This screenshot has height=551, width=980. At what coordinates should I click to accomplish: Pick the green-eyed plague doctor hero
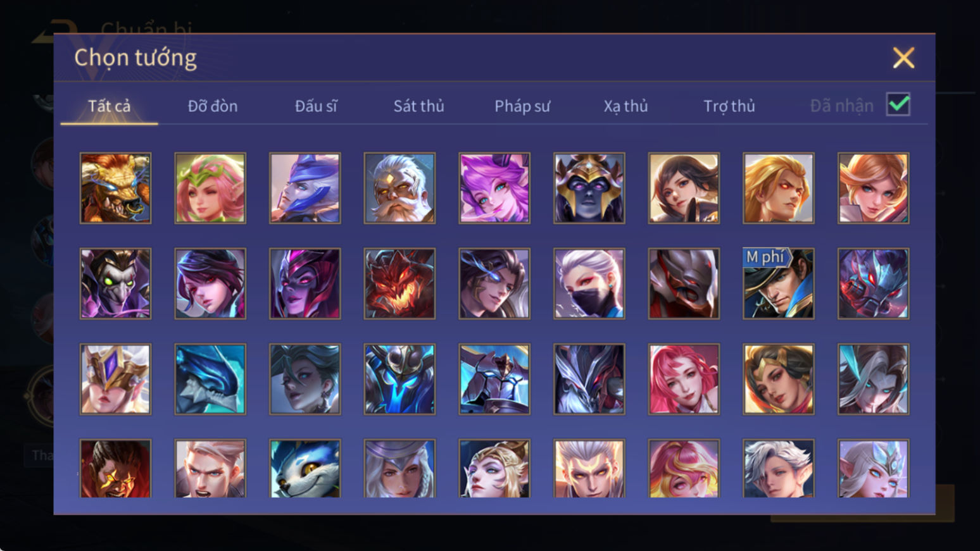[115, 283]
